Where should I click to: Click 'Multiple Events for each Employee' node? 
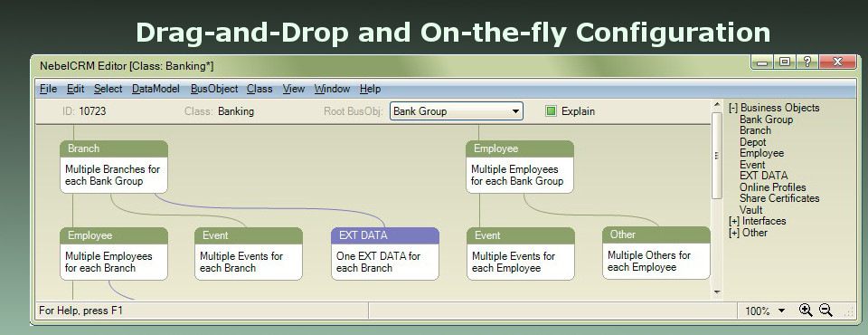pyautogui.click(x=521, y=254)
